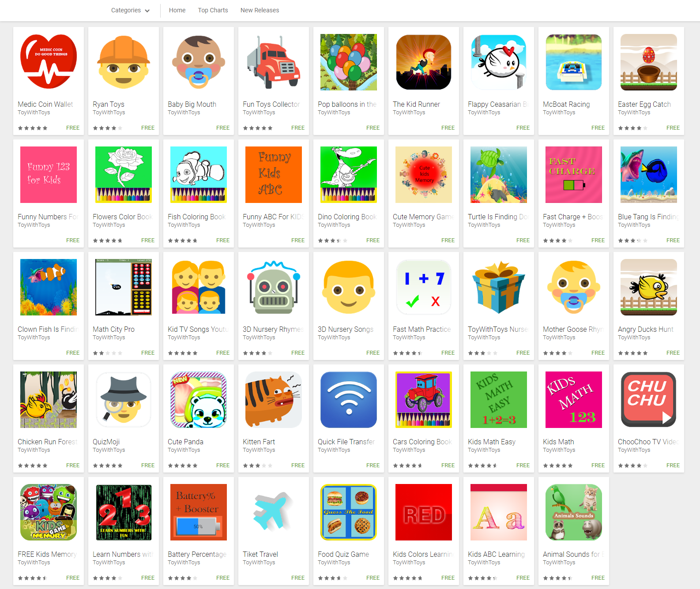Open the QuizMoji detective icon
Screen dimensions: 700x589
[124, 400]
